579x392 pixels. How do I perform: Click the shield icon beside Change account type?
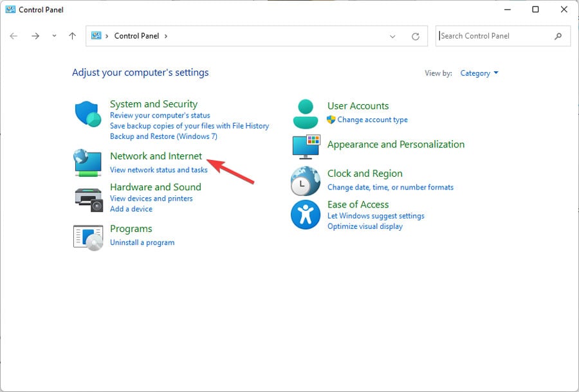331,120
